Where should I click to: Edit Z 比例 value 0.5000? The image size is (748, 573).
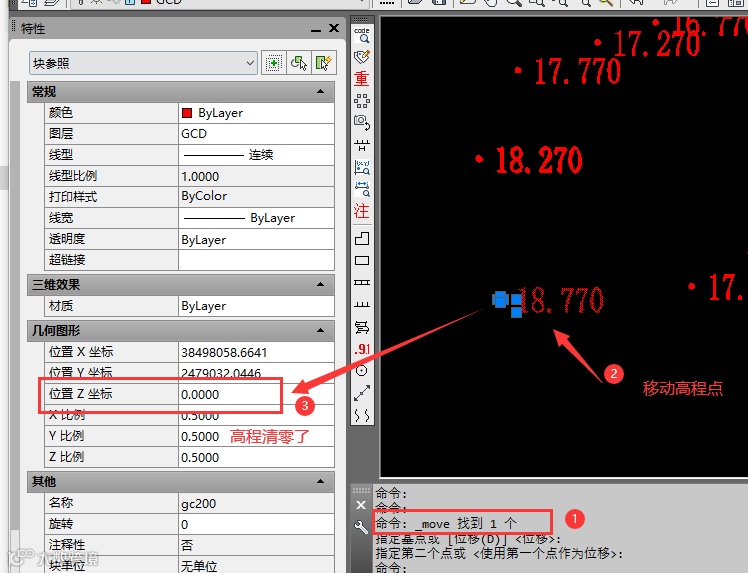click(256, 457)
